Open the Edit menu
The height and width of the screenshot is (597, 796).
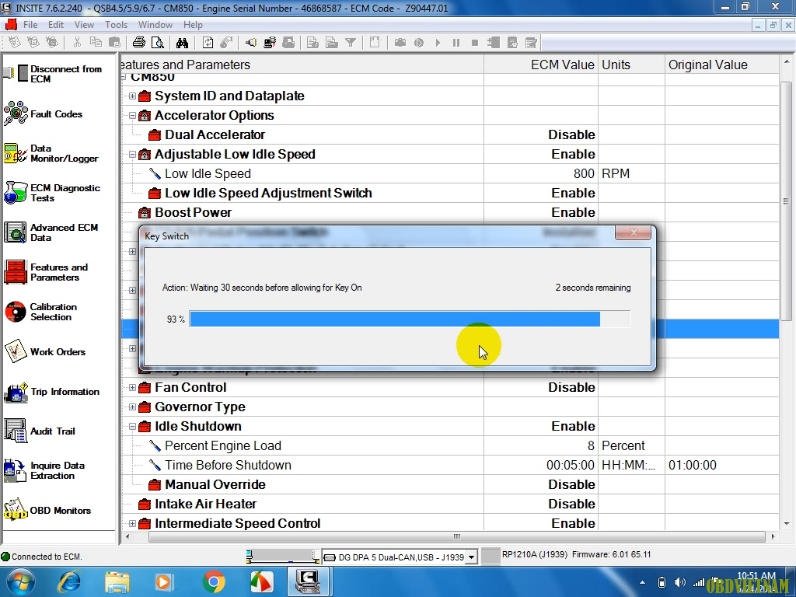56,24
